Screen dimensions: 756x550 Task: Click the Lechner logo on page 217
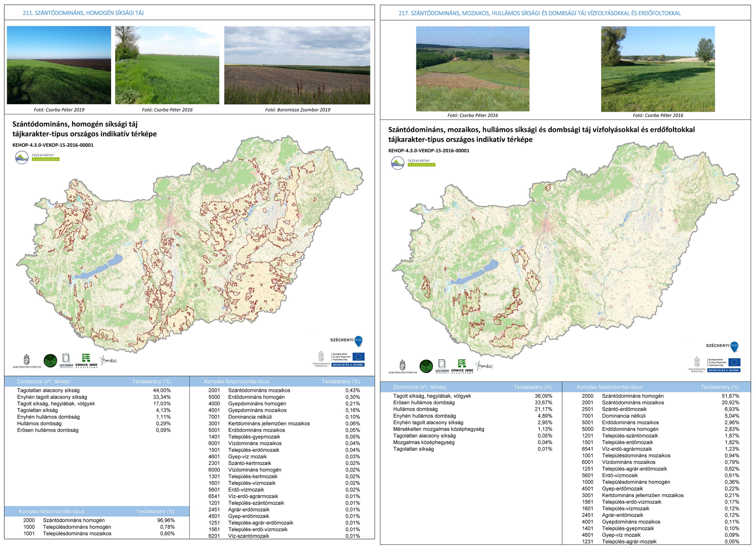[x=442, y=367]
